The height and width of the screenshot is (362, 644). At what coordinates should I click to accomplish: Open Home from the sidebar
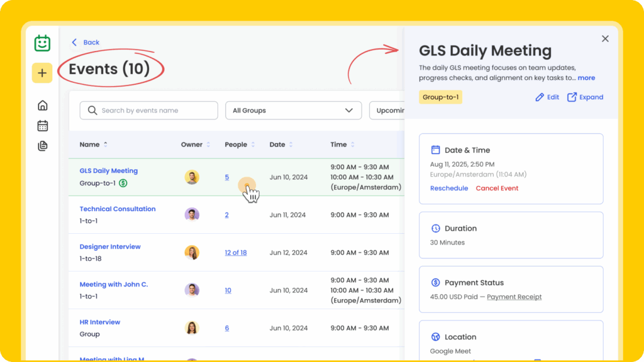[42, 105]
